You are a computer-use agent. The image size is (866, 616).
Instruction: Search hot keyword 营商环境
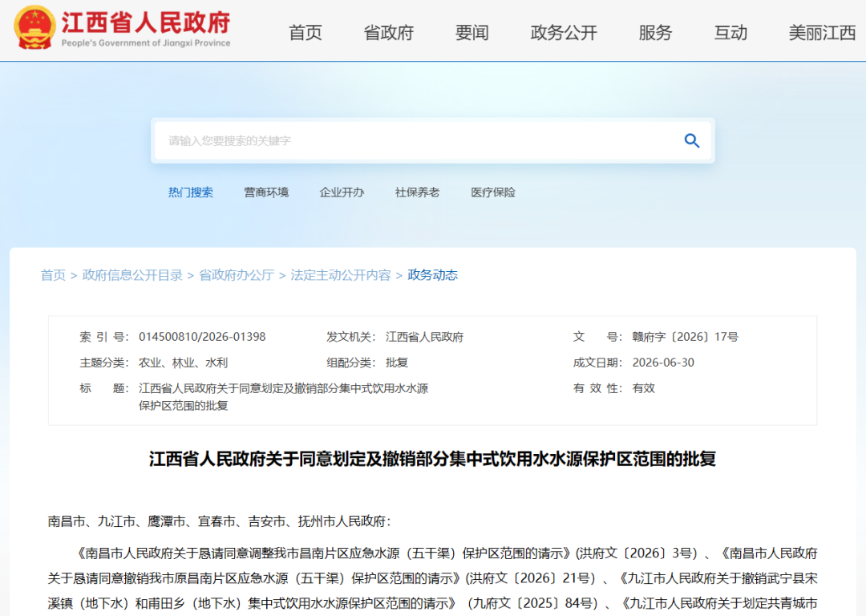(x=266, y=192)
